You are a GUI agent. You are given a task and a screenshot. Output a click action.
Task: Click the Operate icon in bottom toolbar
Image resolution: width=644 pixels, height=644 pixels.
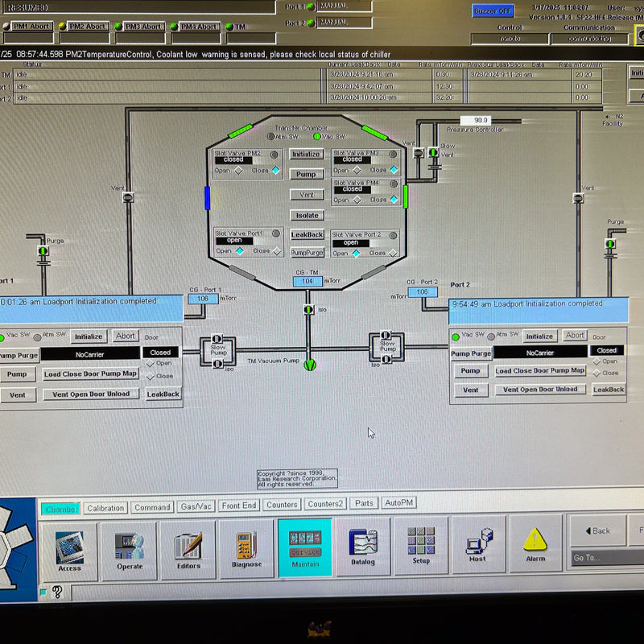pyautogui.click(x=130, y=551)
